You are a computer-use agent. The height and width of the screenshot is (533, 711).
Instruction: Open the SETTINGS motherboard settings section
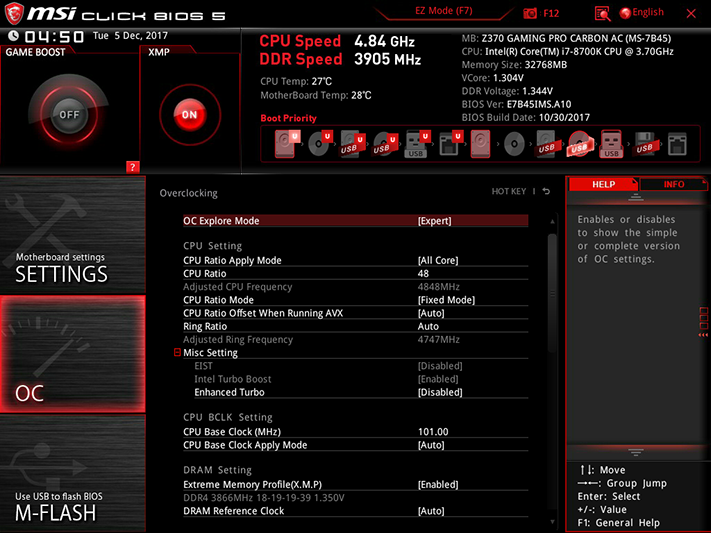pyautogui.click(x=73, y=235)
